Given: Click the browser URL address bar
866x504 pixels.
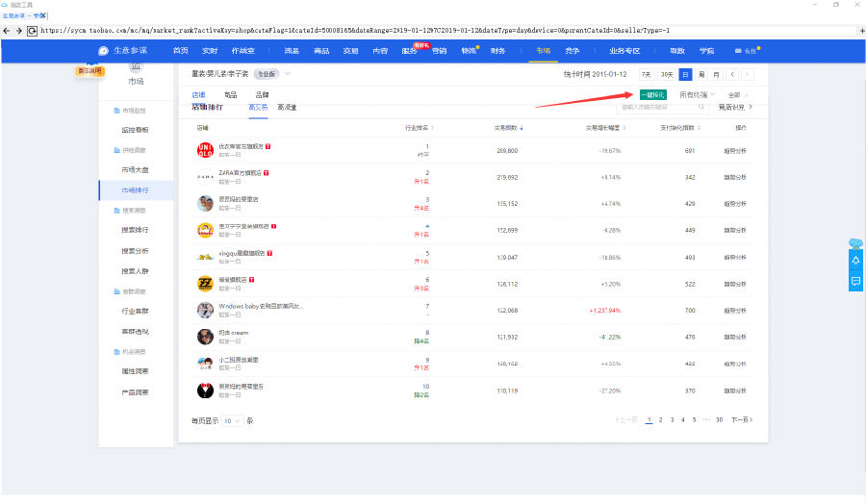Looking at the screenshot, I should point(447,31).
